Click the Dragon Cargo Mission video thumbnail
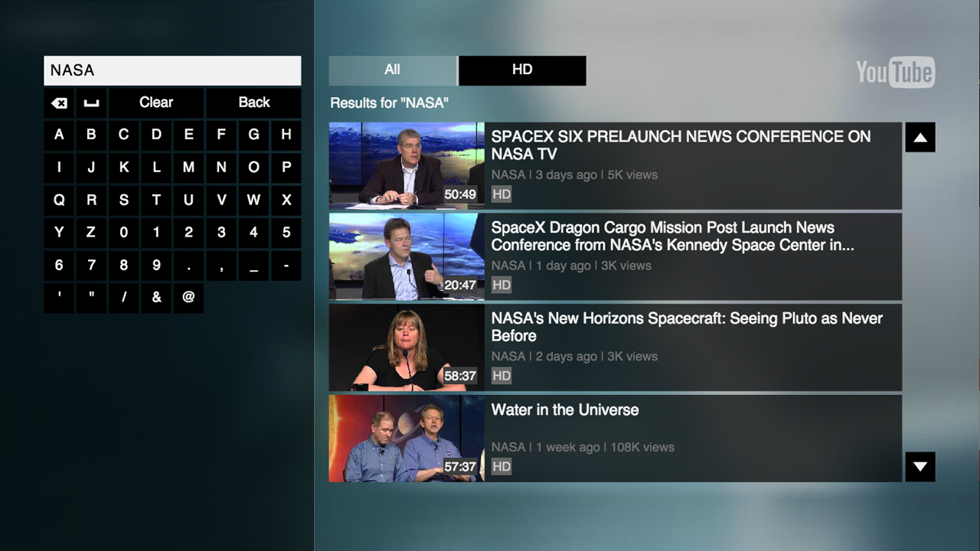Image resolution: width=980 pixels, height=551 pixels. [406, 256]
